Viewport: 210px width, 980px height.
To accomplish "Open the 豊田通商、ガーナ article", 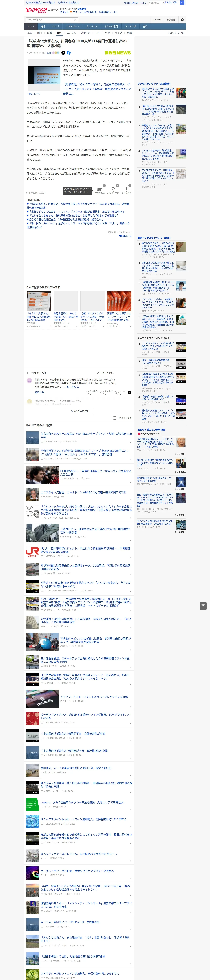I will tap(76, 768).
